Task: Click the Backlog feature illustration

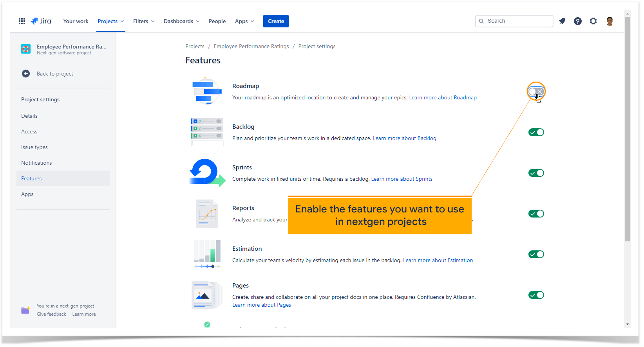Action: (x=207, y=132)
